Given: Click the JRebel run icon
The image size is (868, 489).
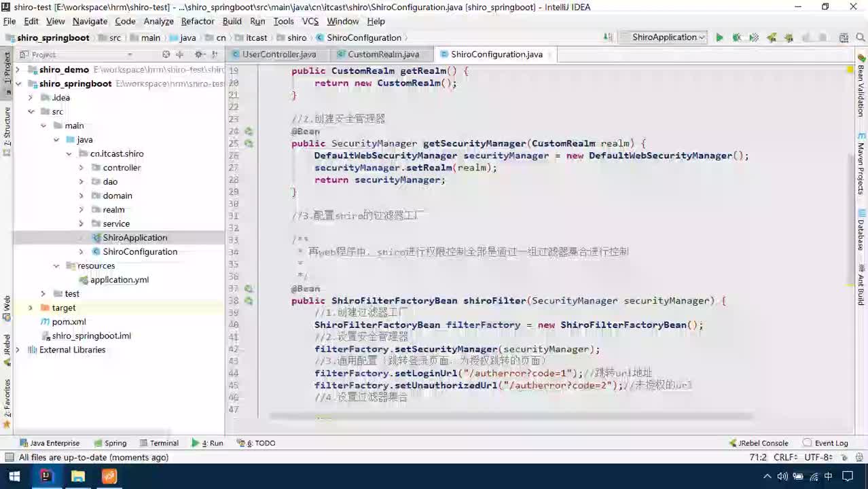Looking at the screenshot, I should (772, 38).
